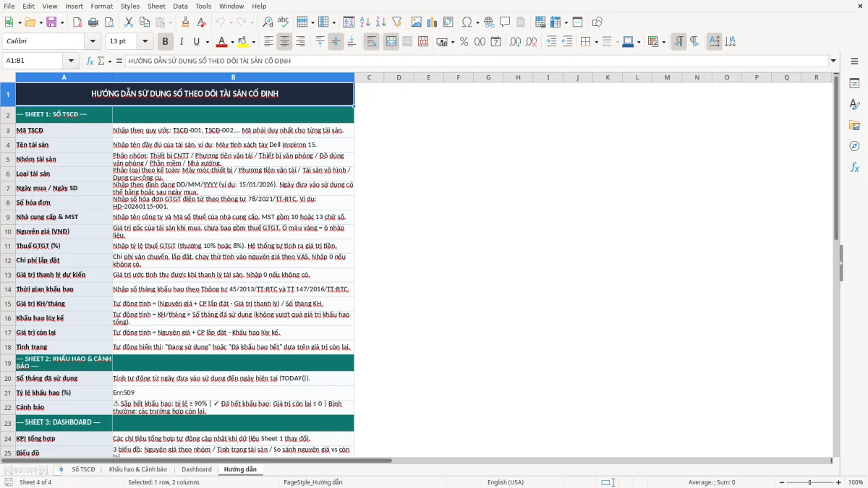Screen dimensions: 868x488
Task: Toggle Center Vertically alignment
Action: (336, 42)
